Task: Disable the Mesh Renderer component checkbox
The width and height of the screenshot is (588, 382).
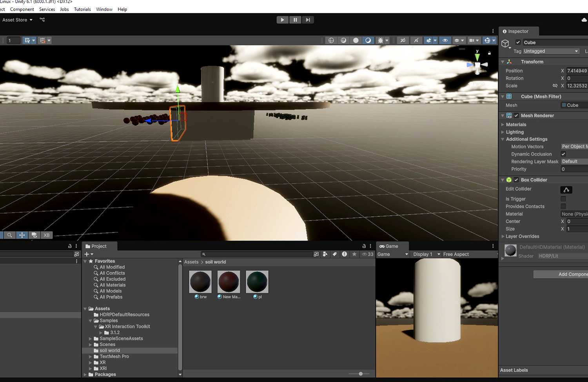Action: click(516, 116)
